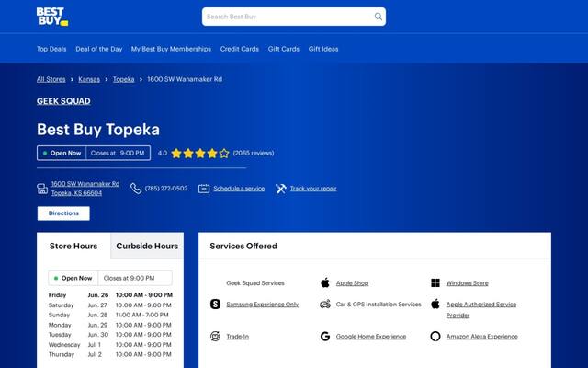Click the Apple logo beside Authorized Service Provider
The width and height of the screenshot is (588, 368).
435,304
